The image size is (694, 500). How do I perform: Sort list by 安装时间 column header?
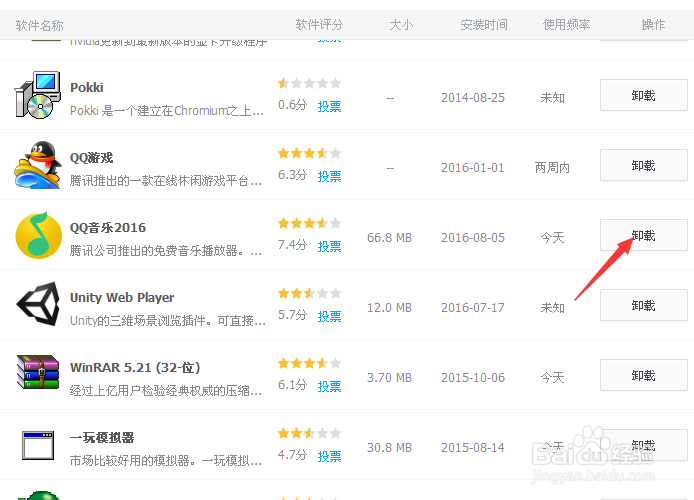click(x=484, y=24)
